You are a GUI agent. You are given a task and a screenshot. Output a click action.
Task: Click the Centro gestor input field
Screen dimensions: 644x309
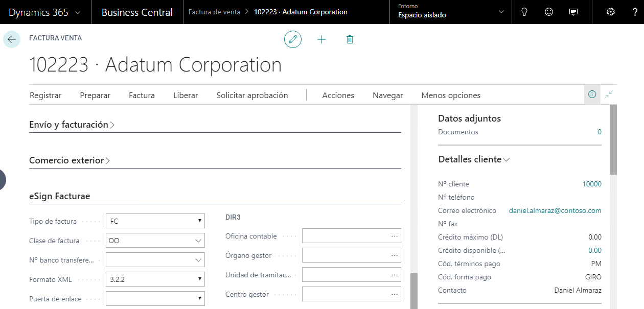[352, 294]
